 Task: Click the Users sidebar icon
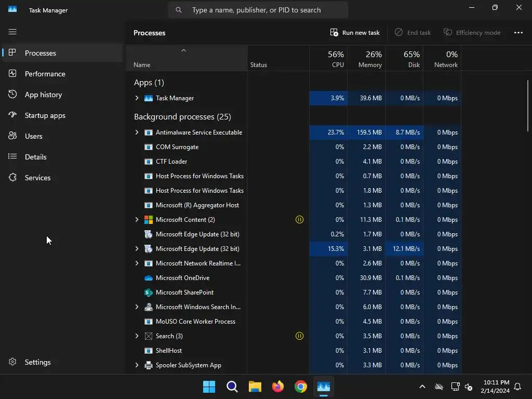12,136
